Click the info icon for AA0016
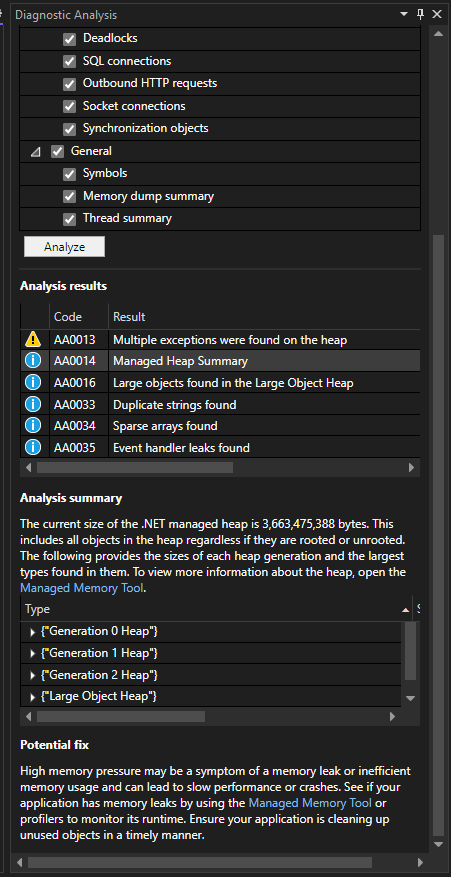Image resolution: width=451 pixels, height=877 pixels. (33, 383)
